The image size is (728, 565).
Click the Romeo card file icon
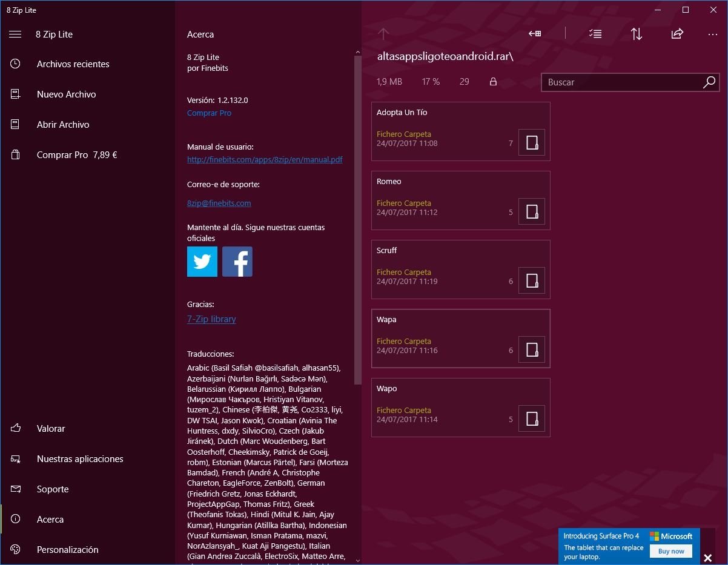(x=532, y=211)
